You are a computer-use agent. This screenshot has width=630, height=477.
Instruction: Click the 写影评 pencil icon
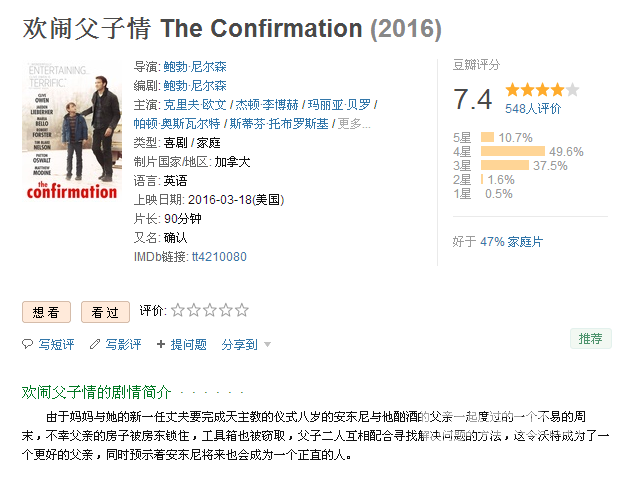(95, 344)
